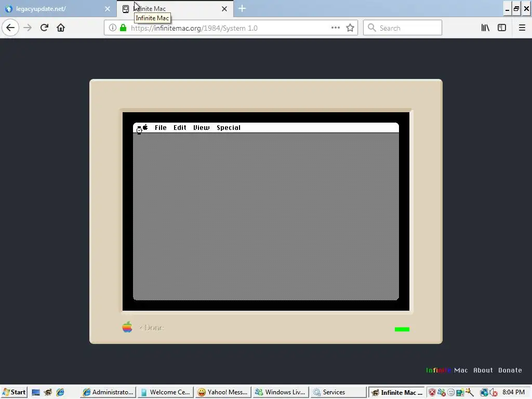Click the Done link on Mac bezel

point(152,328)
